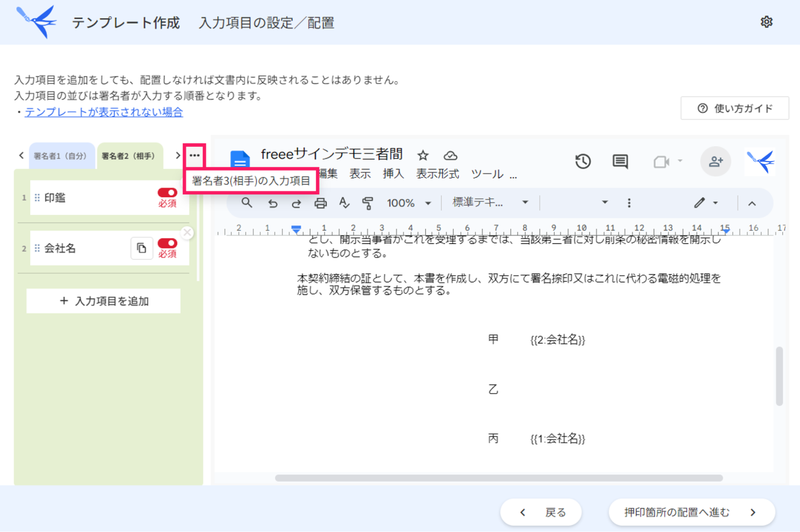Open the empty font dropdown arrow

[x=605, y=202]
